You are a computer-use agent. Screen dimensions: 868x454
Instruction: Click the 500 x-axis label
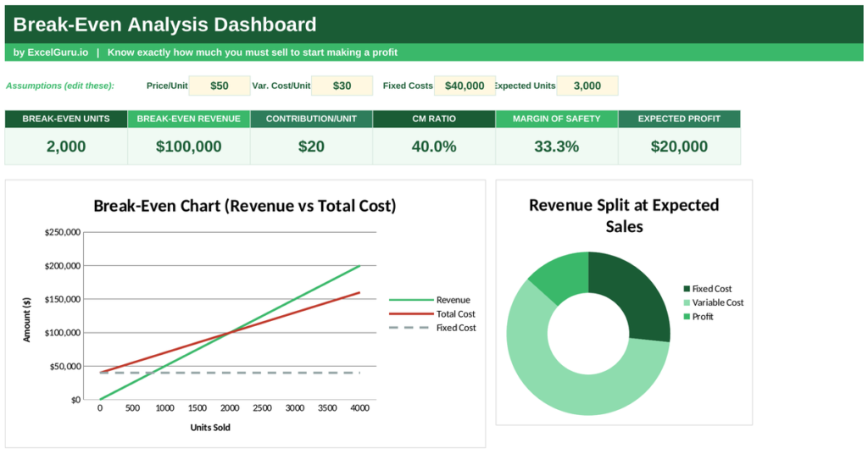coord(132,408)
